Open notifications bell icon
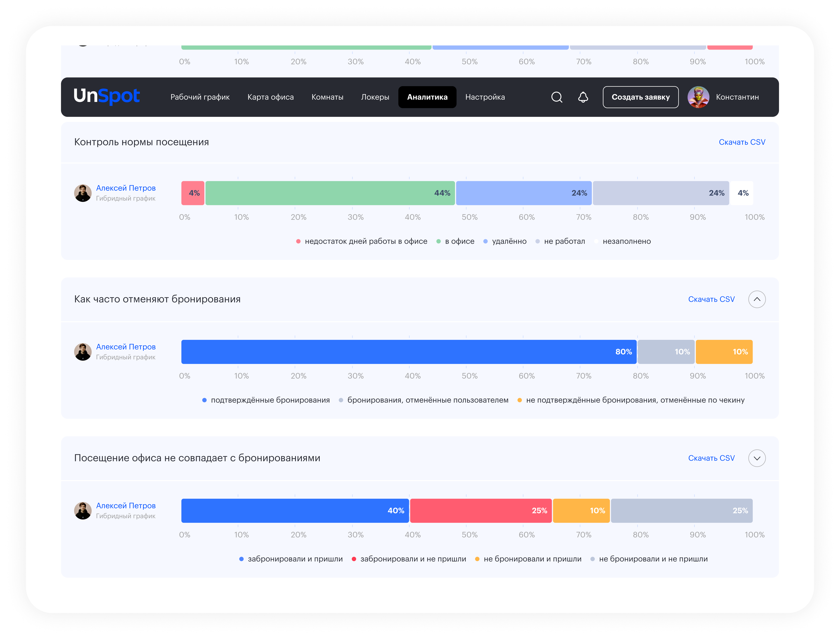Screen dimensions: 840x639 (583, 97)
